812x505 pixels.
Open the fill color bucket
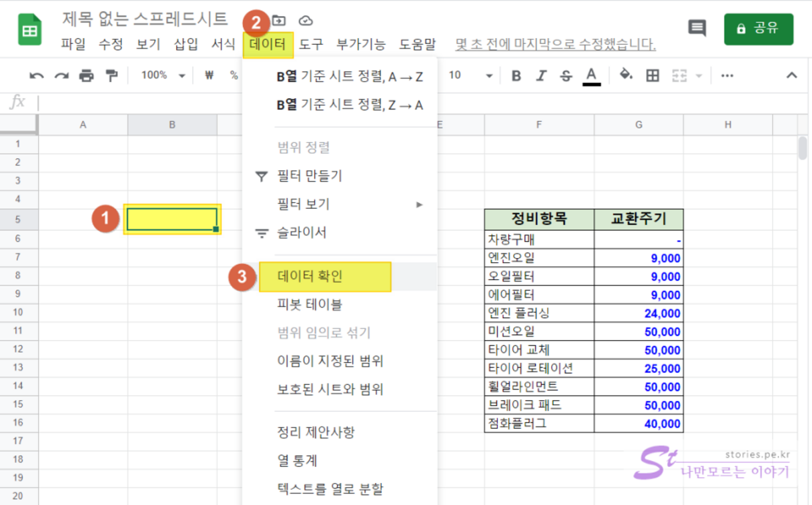click(x=626, y=75)
